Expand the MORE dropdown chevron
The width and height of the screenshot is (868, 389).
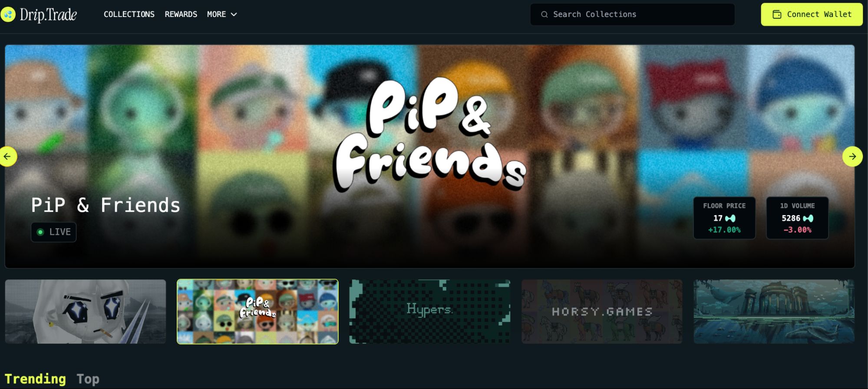[x=234, y=14]
